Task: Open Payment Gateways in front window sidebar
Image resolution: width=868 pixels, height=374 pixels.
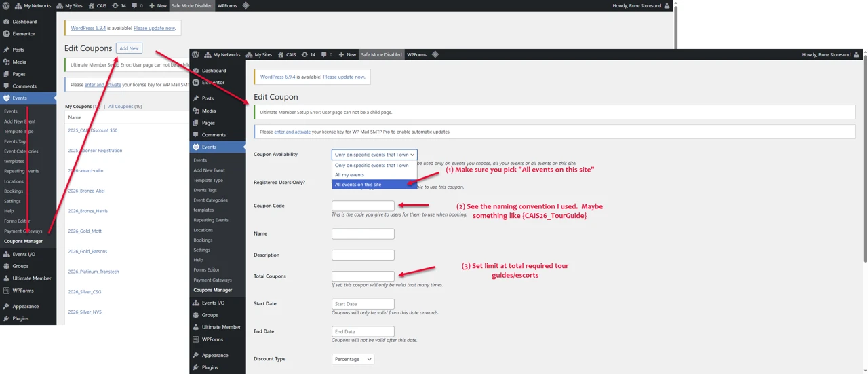Action: click(212, 280)
